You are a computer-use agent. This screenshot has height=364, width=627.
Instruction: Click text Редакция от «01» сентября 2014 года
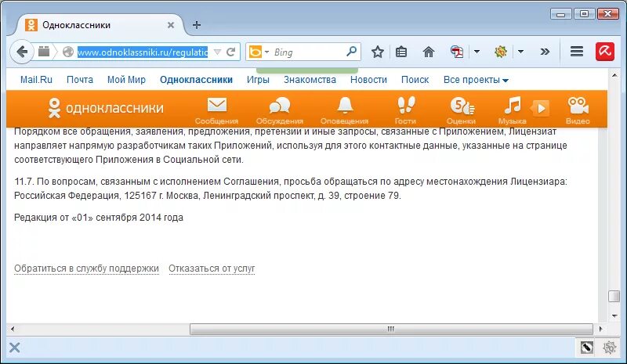(x=99, y=218)
